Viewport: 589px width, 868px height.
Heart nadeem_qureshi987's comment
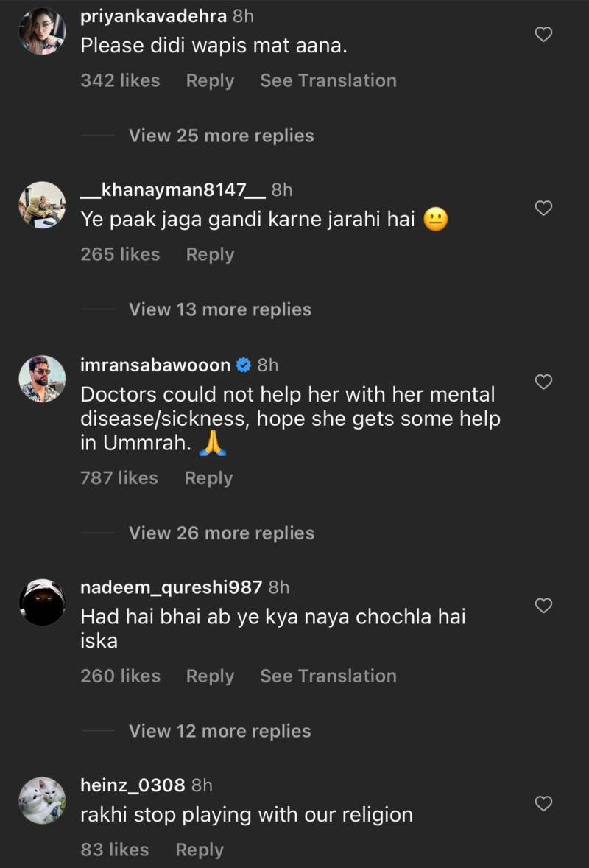[x=543, y=606]
